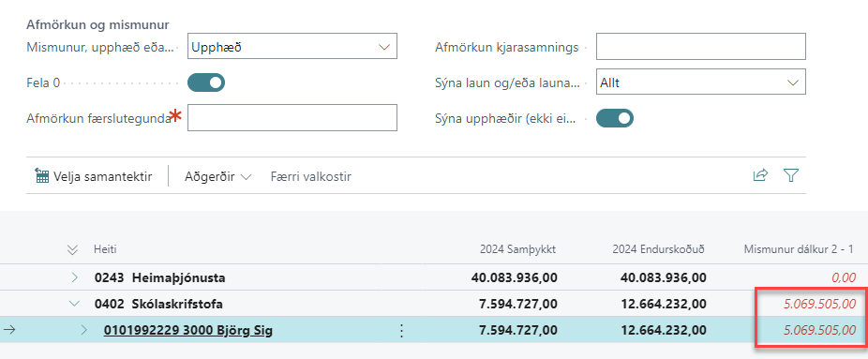The height and width of the screenshot is (359, 868).
Task: Open the Sýna laun dropdown showing Allt
Action: (x=700, y=82)
